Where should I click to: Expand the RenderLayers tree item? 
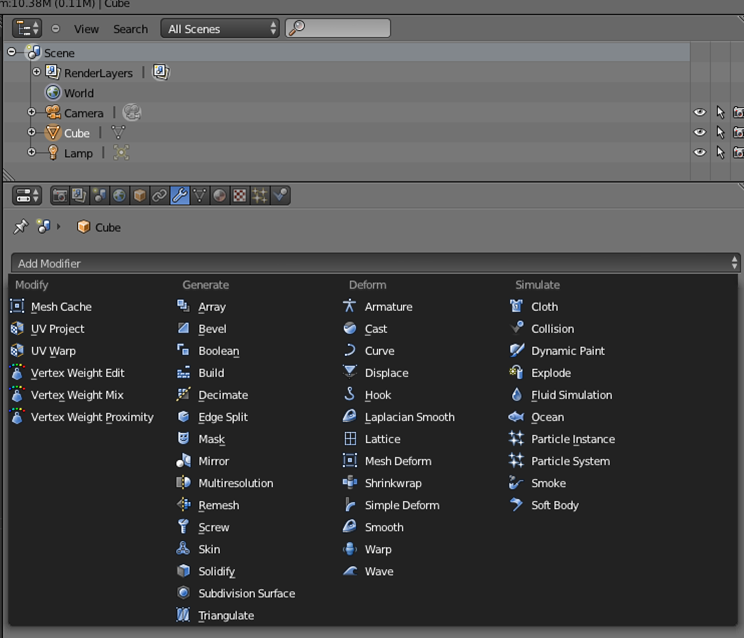pos(37,72)
